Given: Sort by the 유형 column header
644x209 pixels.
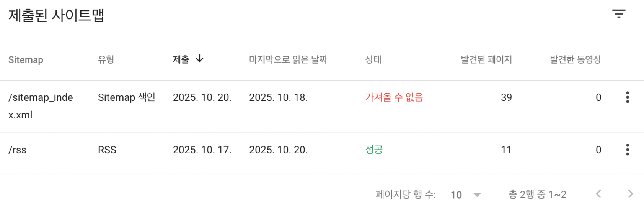Looking at the screenshot, I should click(106, 60).
